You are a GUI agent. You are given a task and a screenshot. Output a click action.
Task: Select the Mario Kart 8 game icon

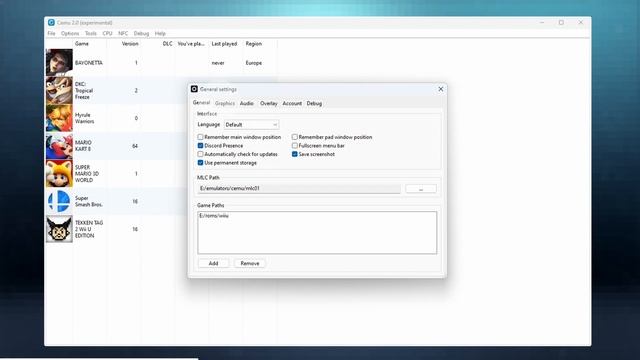tap(59, 146)
